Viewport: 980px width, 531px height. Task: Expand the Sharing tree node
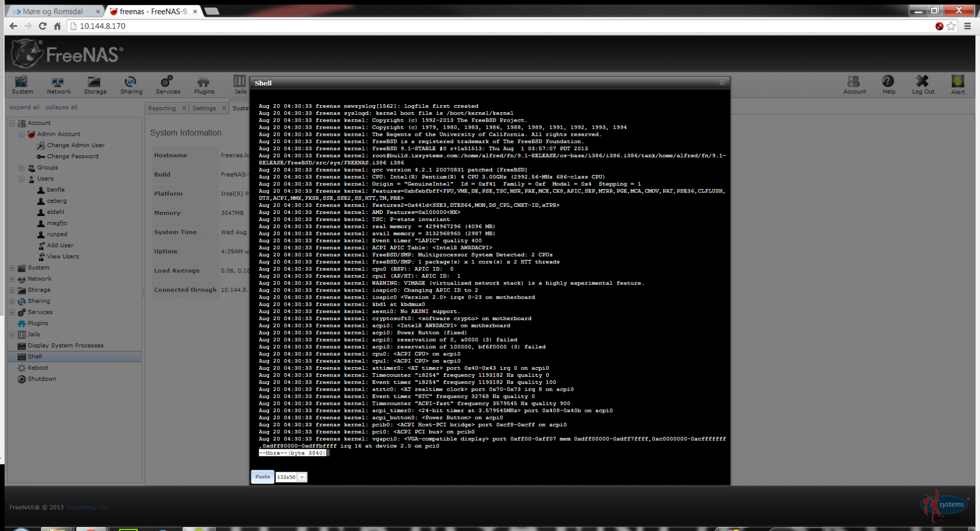point(12,301)
